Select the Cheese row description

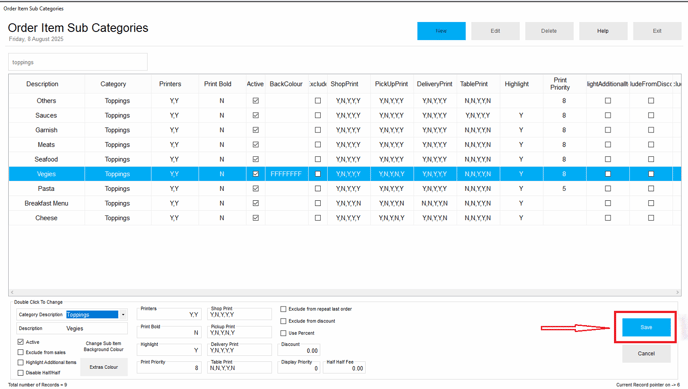tap(46, 218)
